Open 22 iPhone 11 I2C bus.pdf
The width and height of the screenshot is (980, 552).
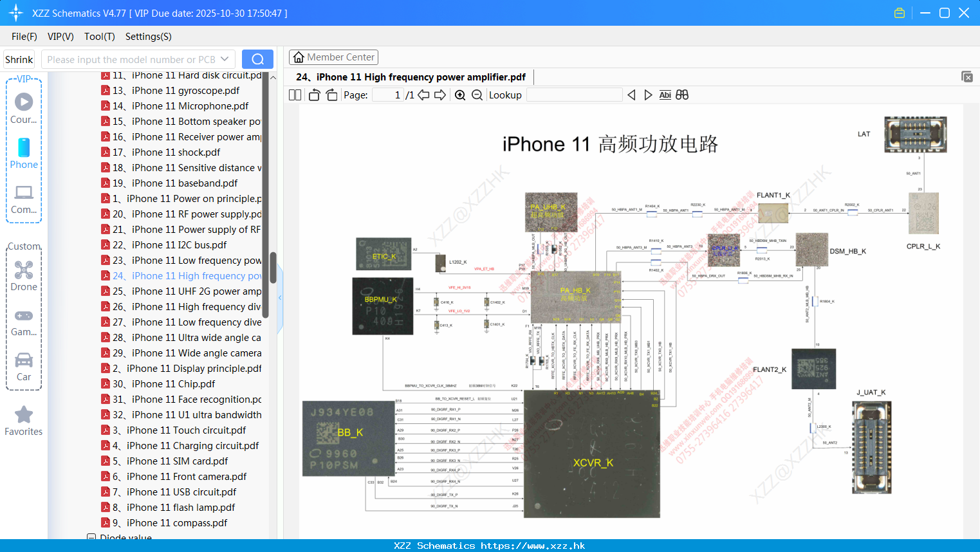163,245
